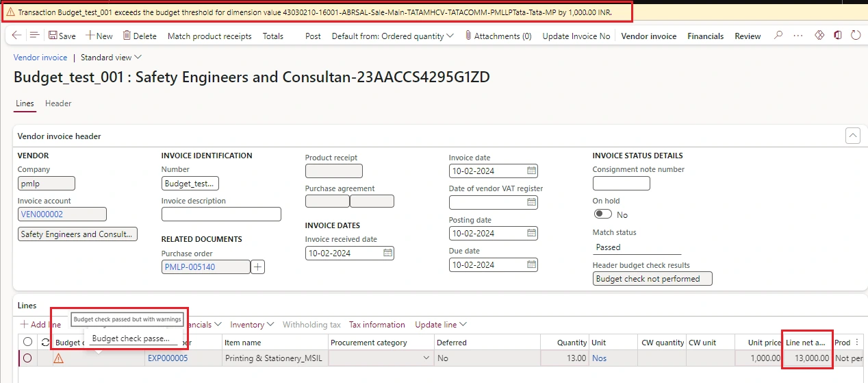
Task: Click the warning icon in notification bar
Action: click(11, 12)
